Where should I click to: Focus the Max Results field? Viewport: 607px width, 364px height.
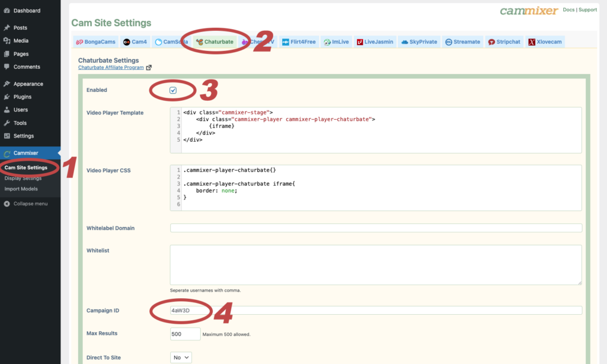coord(185,334)
